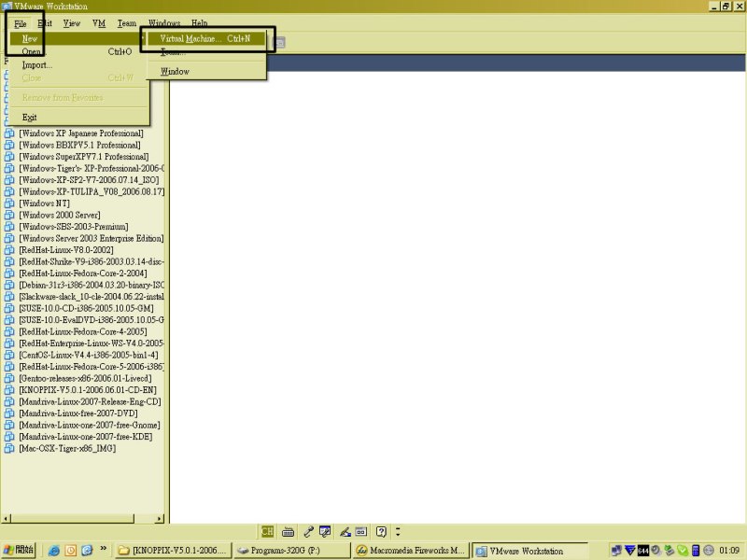Select [Gentoo-releases-x86-2006.01-Livecd] VM
This screenshot has width=747, height=560.
pyautogui.click(x=85, y=378)
